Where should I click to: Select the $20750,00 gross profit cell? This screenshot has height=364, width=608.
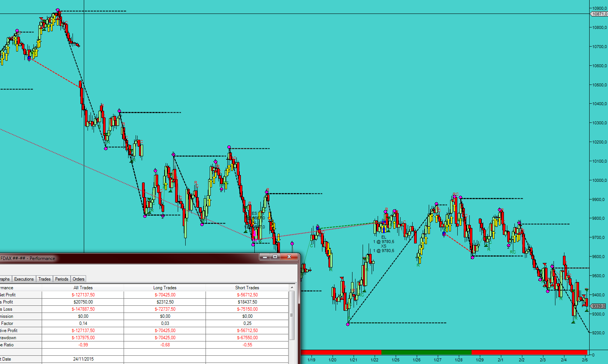coord(83,302)
